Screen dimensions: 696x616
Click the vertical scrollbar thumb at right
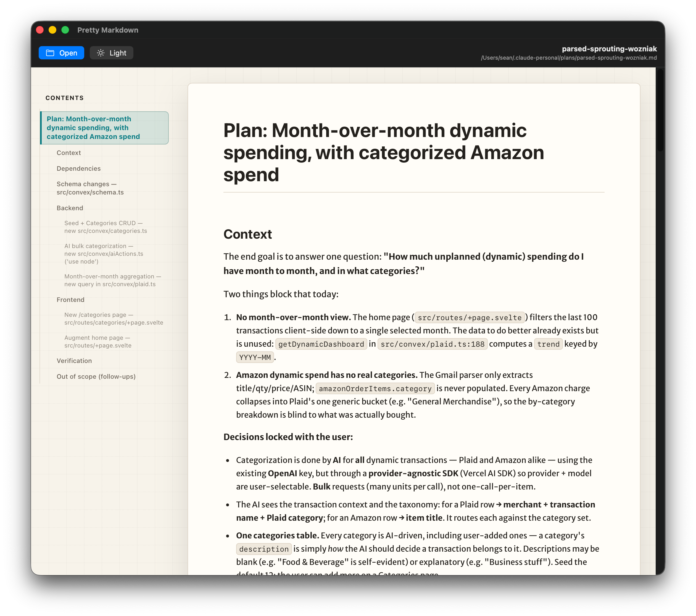click(x=660, y=110)
